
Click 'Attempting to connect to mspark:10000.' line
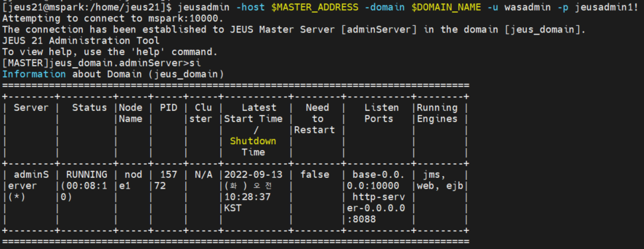coord(114,19)
